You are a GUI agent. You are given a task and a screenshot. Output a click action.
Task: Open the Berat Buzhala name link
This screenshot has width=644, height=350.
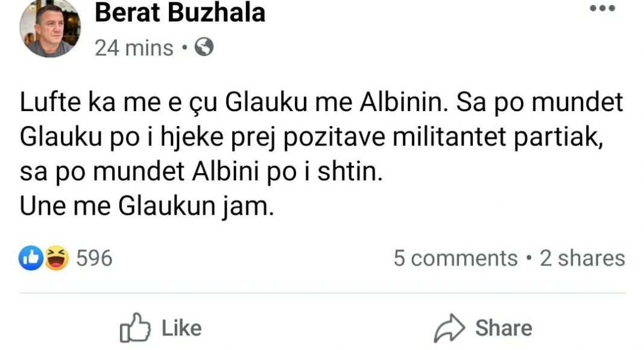tap(180, 13)
